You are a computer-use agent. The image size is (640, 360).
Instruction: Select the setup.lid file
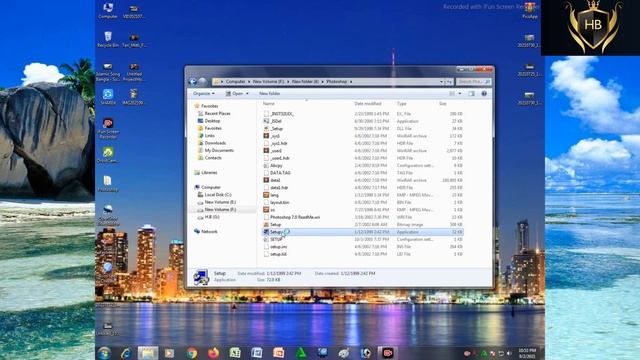coord(275,254)
